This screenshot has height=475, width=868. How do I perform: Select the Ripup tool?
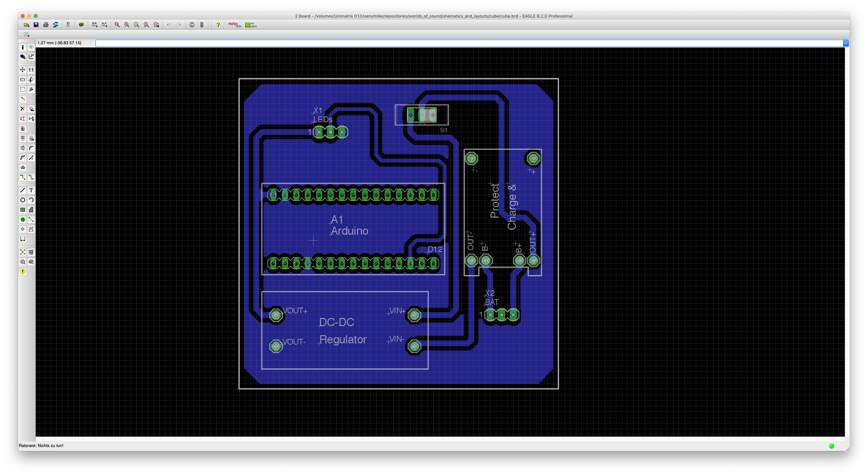(x=31, y=177)
